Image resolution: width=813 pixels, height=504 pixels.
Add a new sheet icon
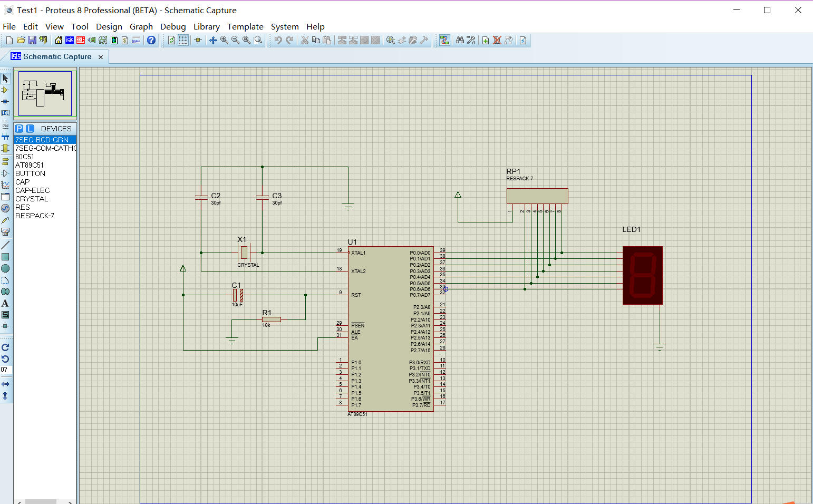click(486, 40)
